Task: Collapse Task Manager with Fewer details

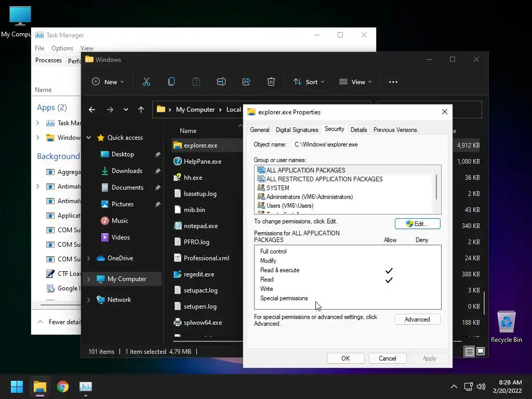Action: [59, 322]
